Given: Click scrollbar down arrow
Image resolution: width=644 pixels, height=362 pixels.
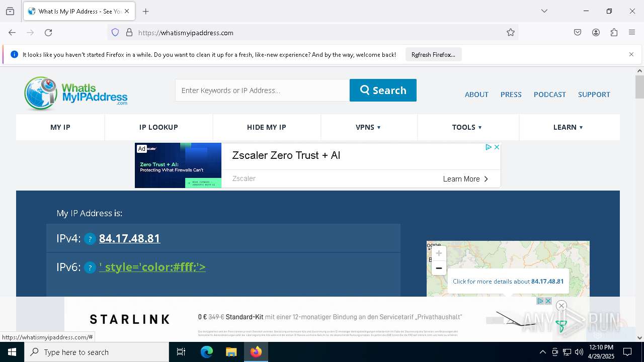Looking at the screenshot, I should (x=639, y=338).
